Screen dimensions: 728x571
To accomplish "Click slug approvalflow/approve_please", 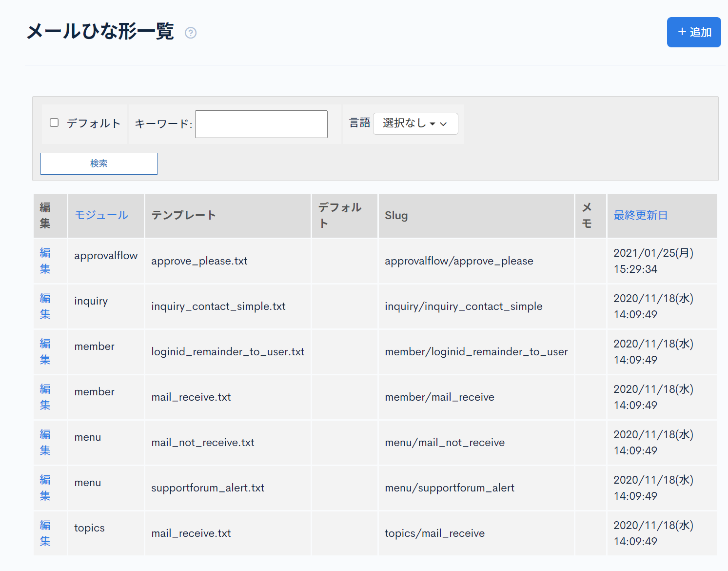I will point(459,261).
